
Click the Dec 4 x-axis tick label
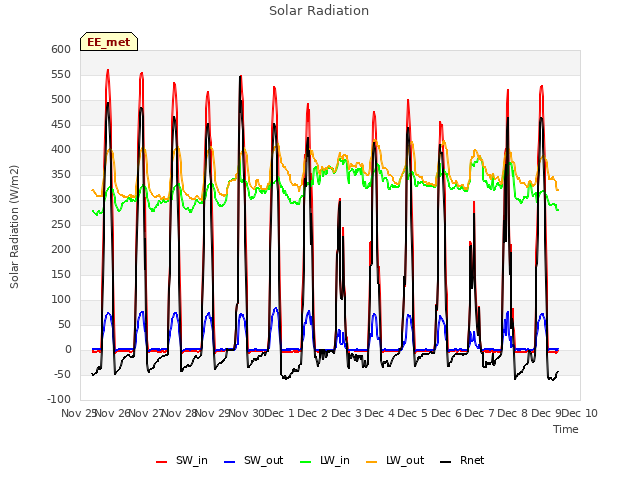[379, 413]
